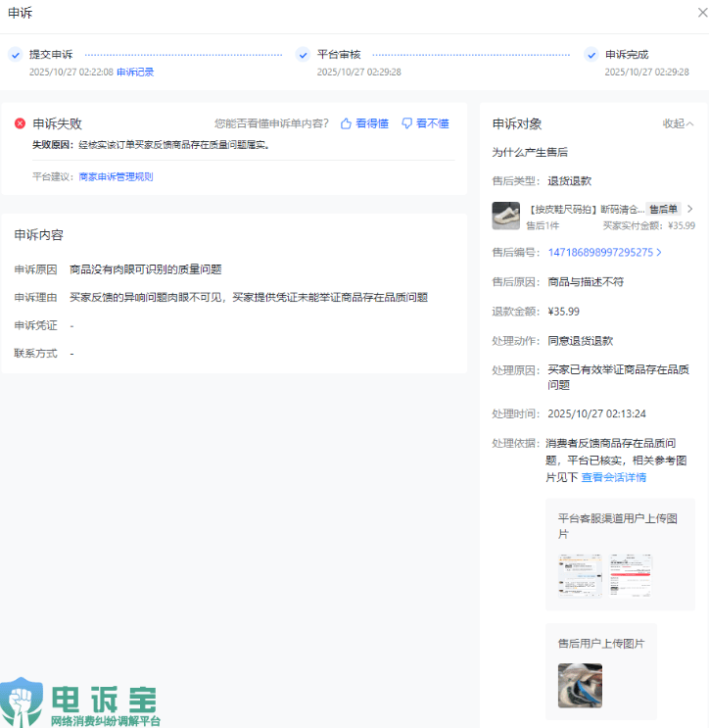Image resolution: width=709 pixels, height=728 pixels.
Task: Open after-sale number 147186898997295275
Action: click(x=599, y=252)
